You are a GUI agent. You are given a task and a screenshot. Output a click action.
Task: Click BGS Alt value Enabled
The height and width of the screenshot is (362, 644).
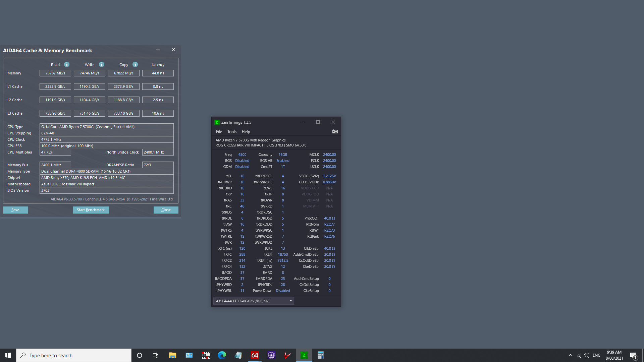click(x=283, y=161)
